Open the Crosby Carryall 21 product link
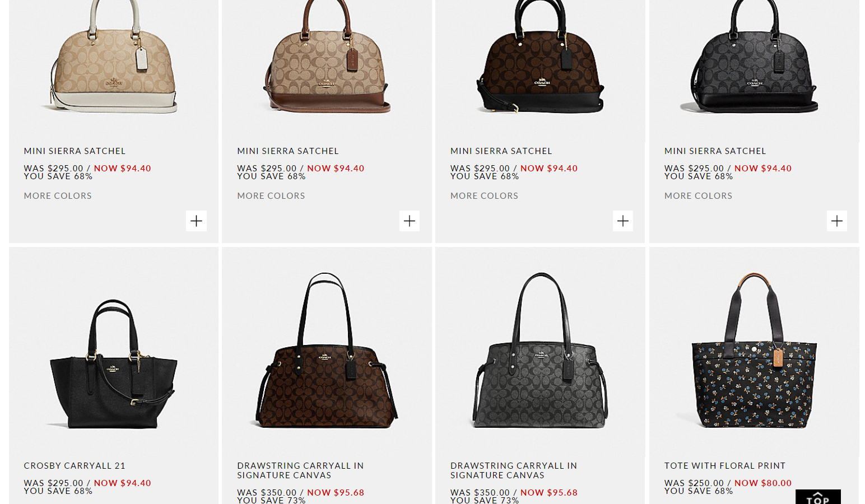The width and height of the screenshot is (865, 504). coord(75,466)
